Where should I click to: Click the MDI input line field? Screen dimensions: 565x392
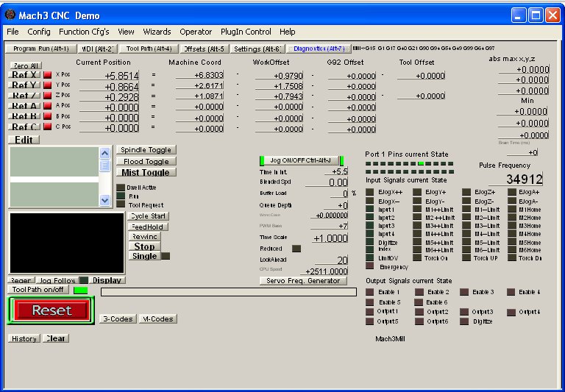(x=229, y=292)
